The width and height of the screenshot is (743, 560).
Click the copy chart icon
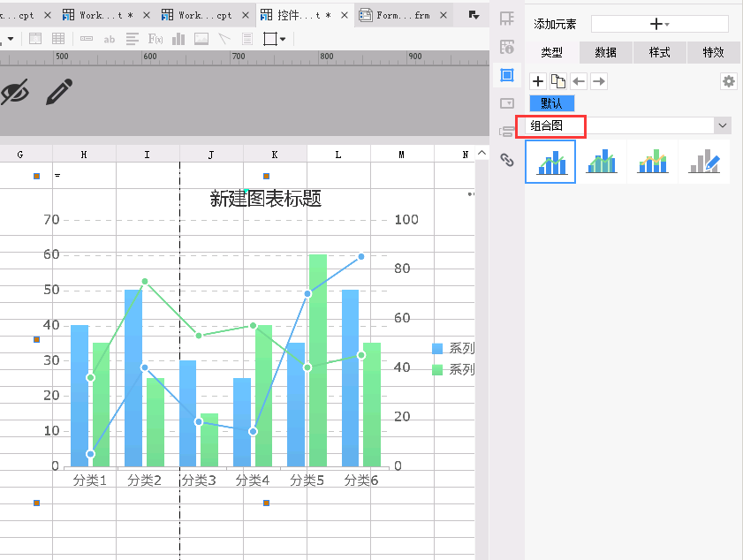(x=558, y=81)
